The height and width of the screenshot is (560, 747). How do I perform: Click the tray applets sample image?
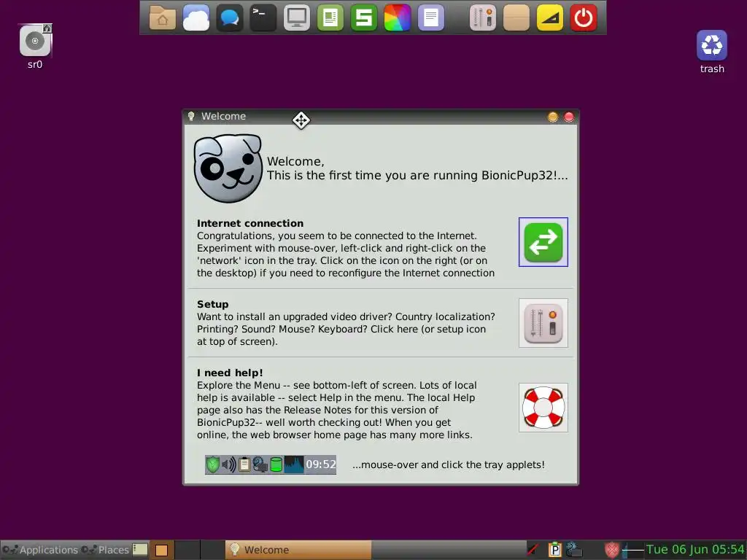coord(271,464)
